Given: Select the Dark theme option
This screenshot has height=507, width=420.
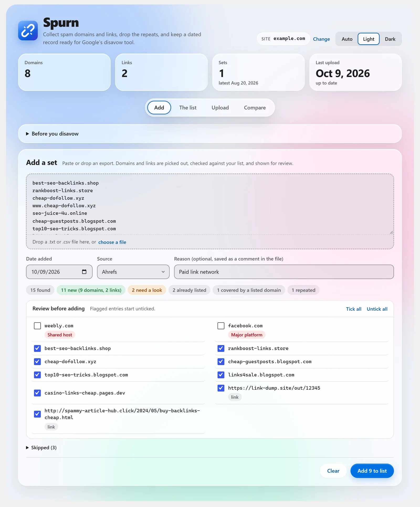Looking at the screenshot, I should pos(390,39).
